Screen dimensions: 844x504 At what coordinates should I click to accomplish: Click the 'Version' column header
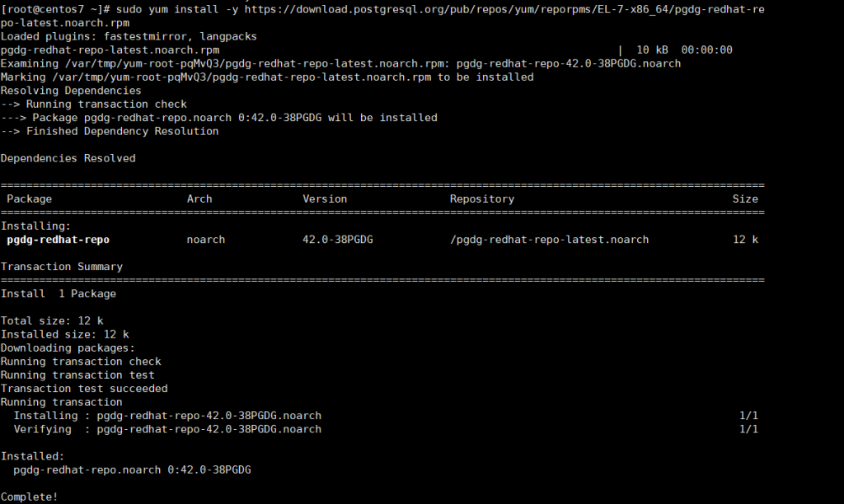(325, 199)
